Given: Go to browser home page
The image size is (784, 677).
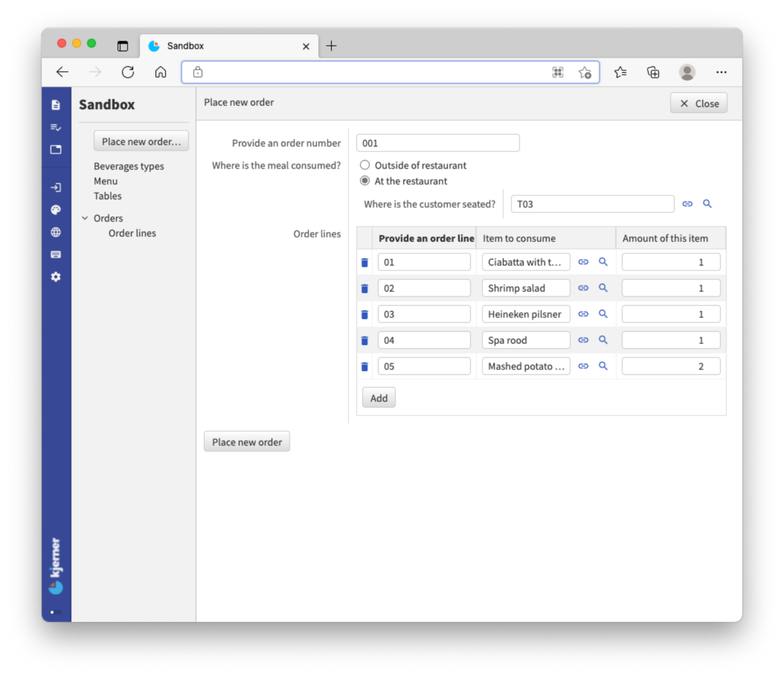Looking at the screenshot, I should click(x=161, y=72).
